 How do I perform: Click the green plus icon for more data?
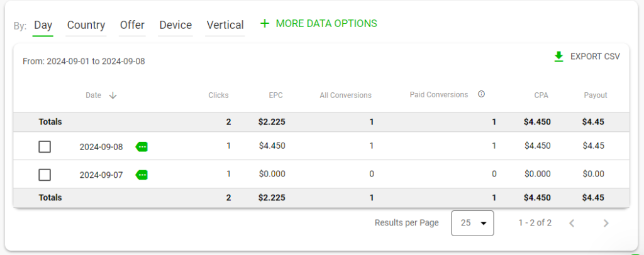coord(265,24)
